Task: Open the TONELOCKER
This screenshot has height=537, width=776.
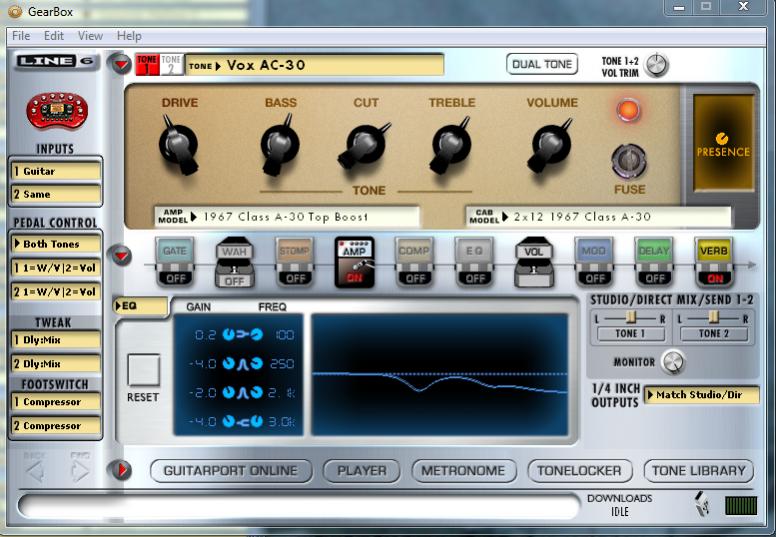Action: click(580, 471)
